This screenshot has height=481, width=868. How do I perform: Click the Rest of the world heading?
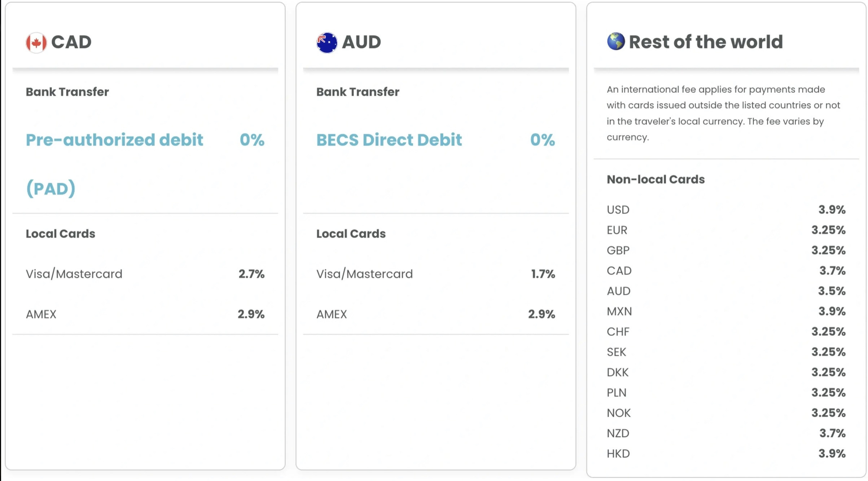tap(706, 42)
